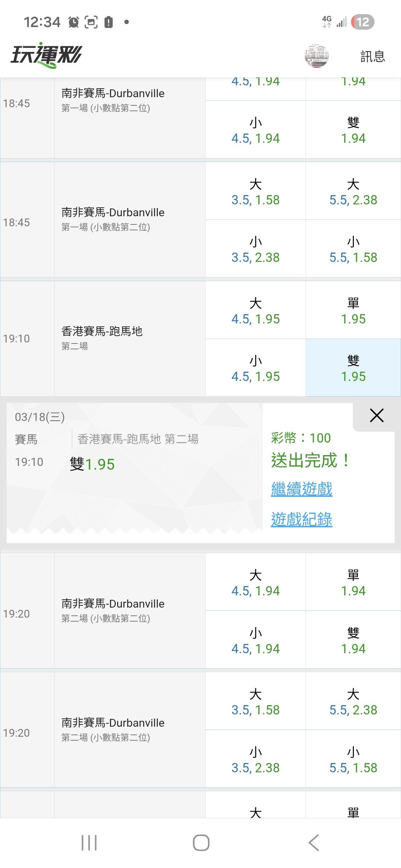
Task: Choose 大 5.5, 2.38 for 18:45 Durbanville
Action: (x=353, y=191)
